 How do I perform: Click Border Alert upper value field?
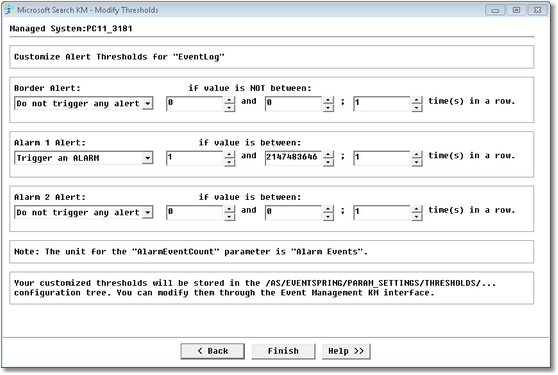(294, 104)
